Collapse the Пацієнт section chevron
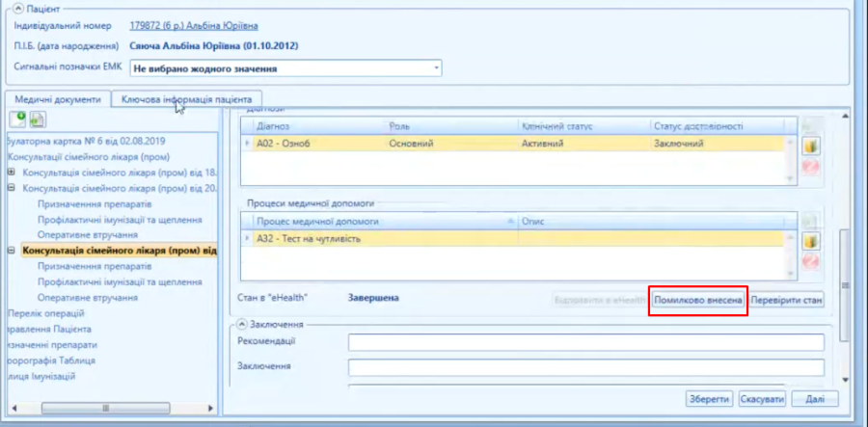 [x=19, y=9]
